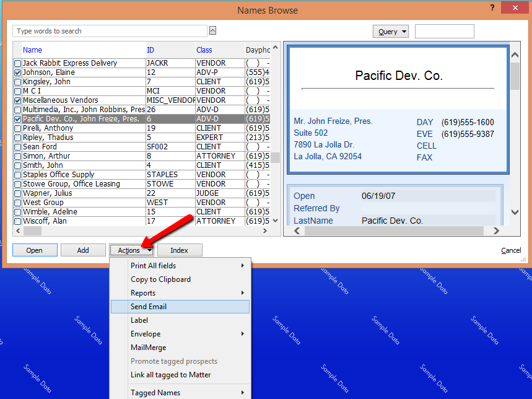
Task: Click the STAPLES ID cell
Action: [170, 175]
